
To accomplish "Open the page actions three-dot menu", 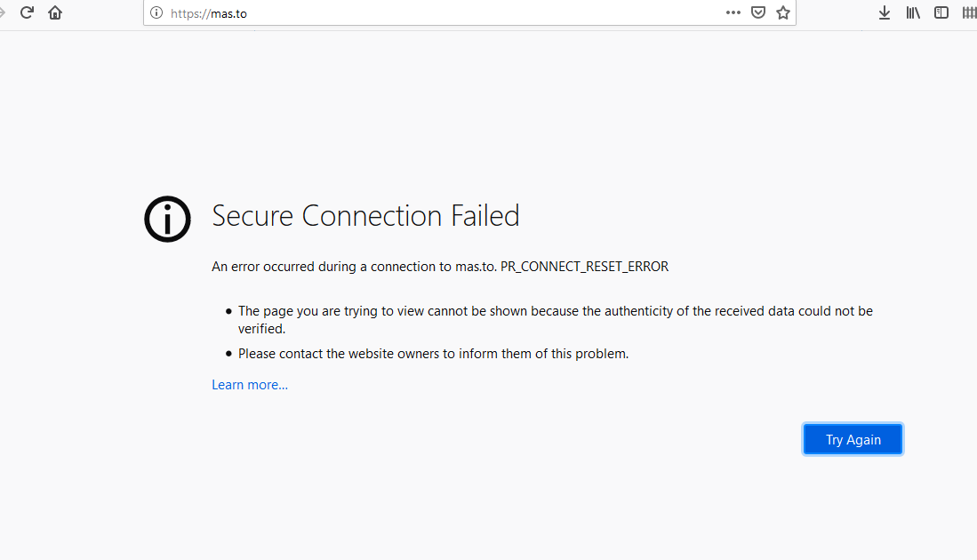I will click(x=733, y=12).
